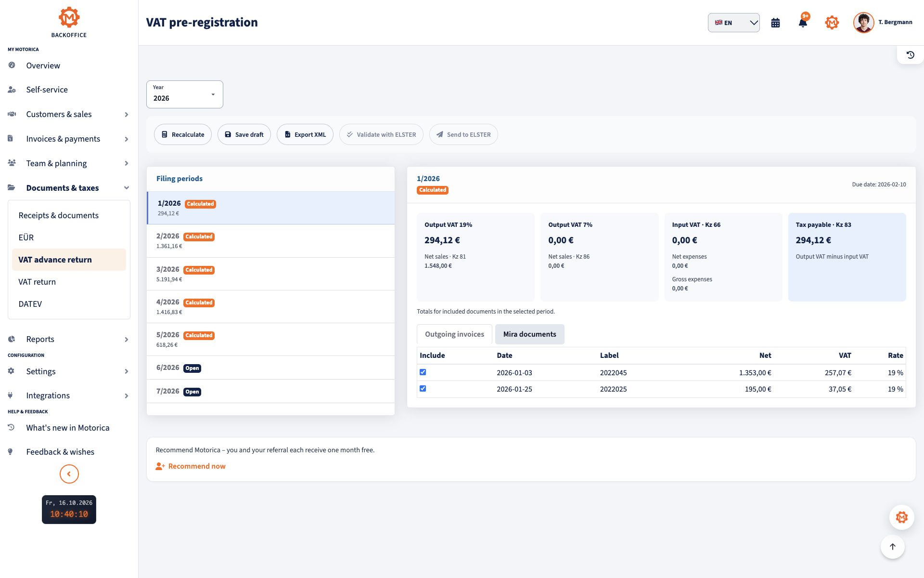The image size is (924, 578).
Task: Uncheck include for document 2022025
Action: coord(423,388)
